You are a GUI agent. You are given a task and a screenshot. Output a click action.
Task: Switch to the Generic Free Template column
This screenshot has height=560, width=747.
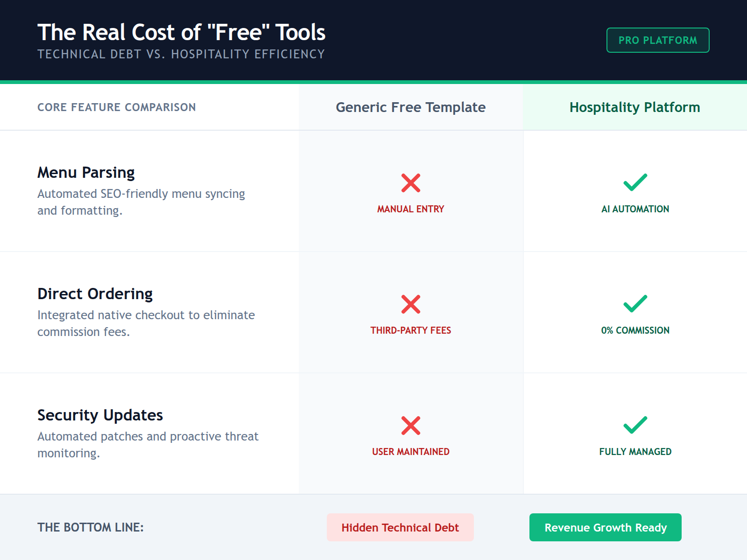(x=411, y=107)
